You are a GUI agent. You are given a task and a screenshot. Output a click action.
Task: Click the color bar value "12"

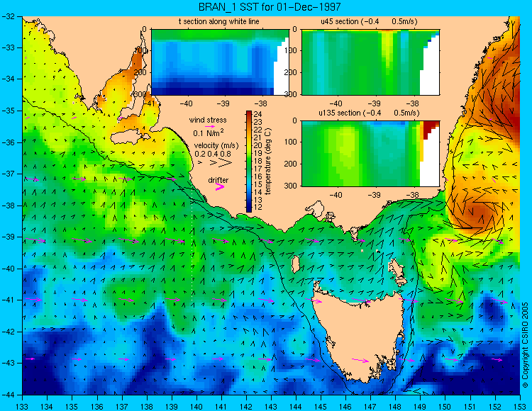(x=258, y=208)
